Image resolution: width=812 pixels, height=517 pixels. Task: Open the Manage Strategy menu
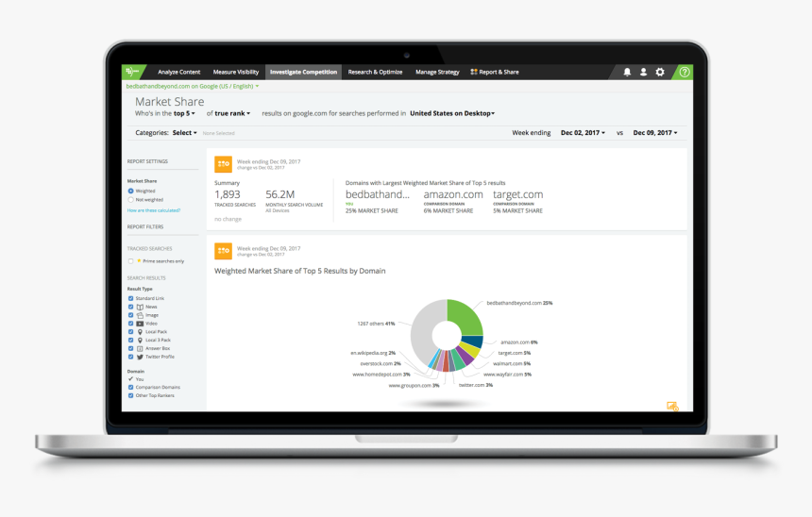(437, 72)
